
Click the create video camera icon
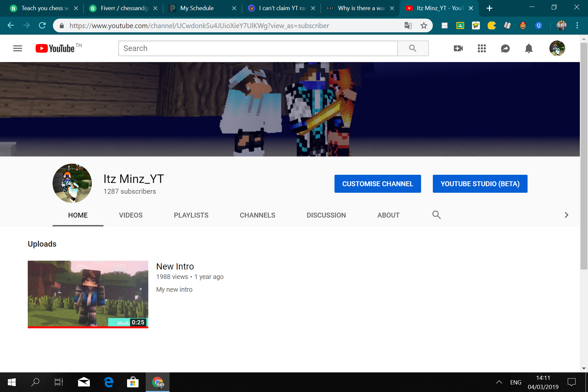(458, 48)
